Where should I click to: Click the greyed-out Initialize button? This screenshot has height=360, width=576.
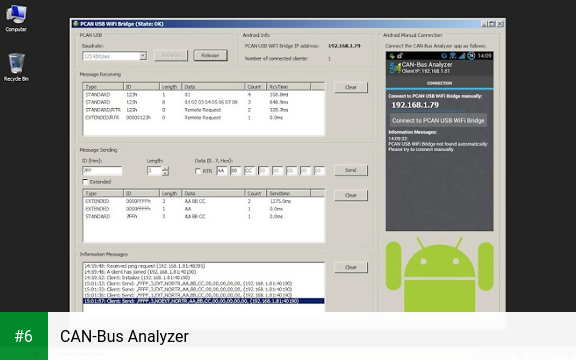171,55
